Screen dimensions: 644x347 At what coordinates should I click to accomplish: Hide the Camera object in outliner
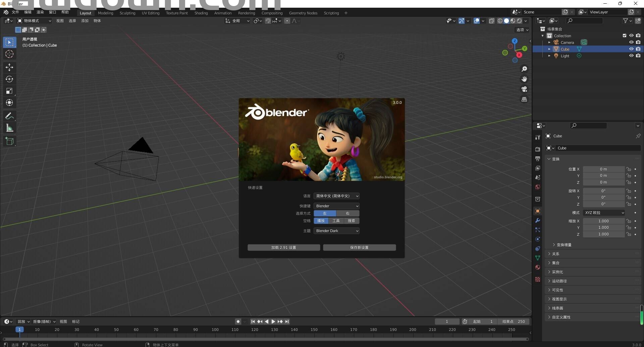[x=631, y=42]
